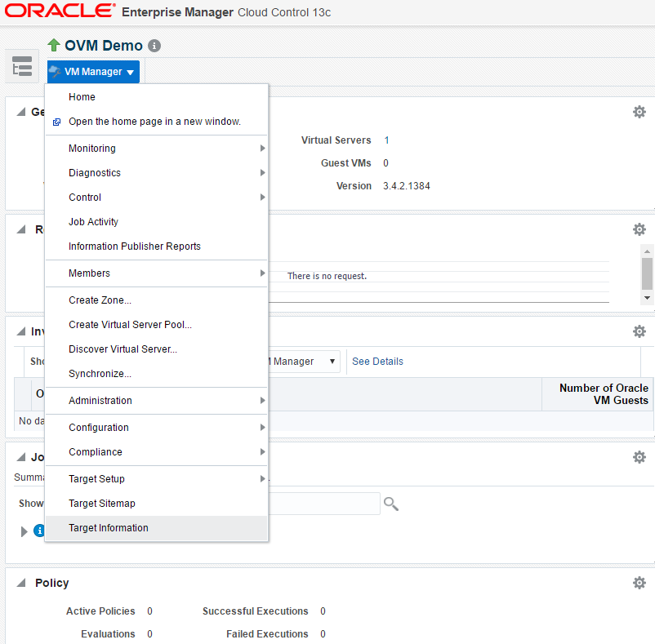Click the Guest VMs label
The image size is (655, 644).
click(346, 163)
